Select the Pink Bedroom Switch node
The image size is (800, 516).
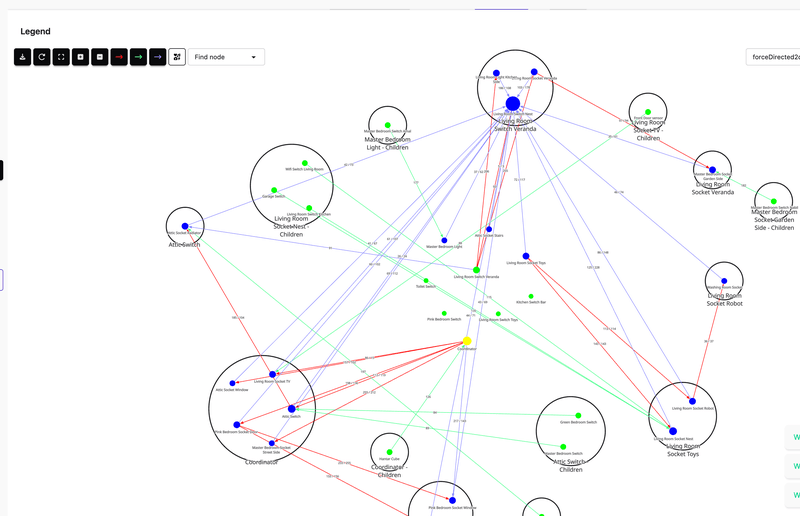pyautogui.click(x=444, y=313)
